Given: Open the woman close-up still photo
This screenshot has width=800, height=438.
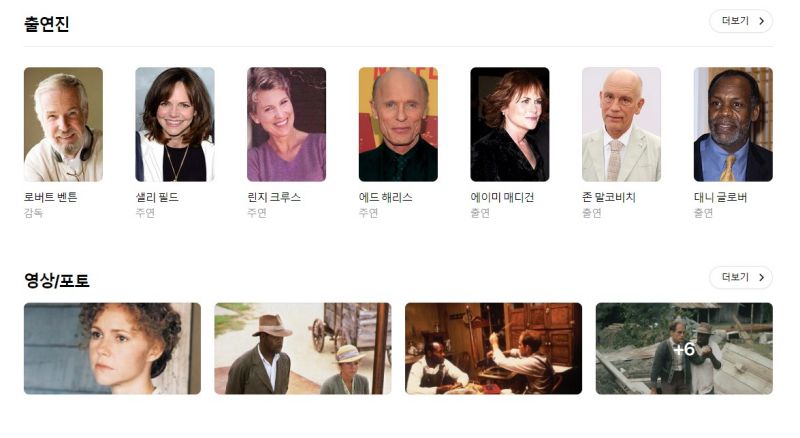Looking at the screenshot, I should point(112,349).
